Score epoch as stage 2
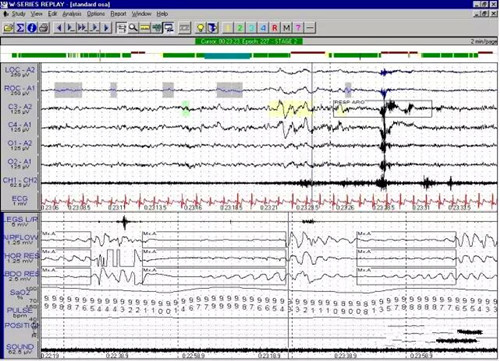The height and width of the screenshot is (361, 500). (240, 28)
